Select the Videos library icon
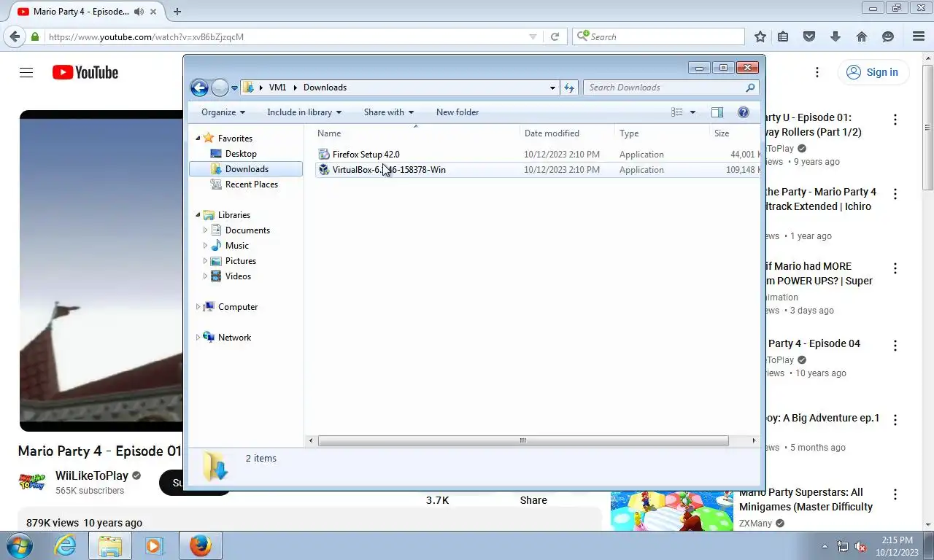This screenshot has width=934, height=560. [216, 276]
